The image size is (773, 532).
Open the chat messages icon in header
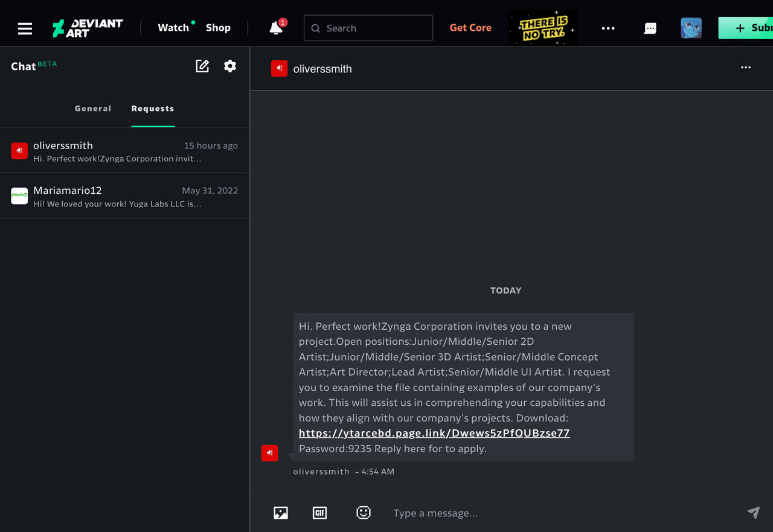pos(650,28)
